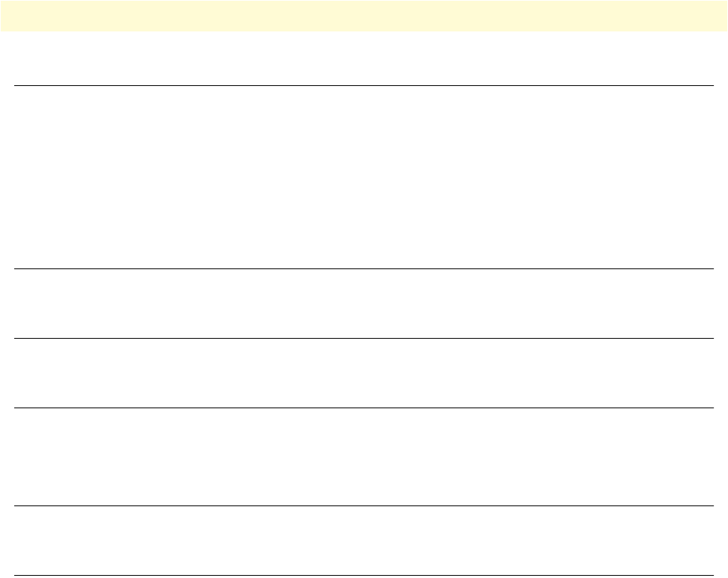Image resolution: width=728 pixels, height=578 pixels.
Task: Click the right end of the bottommost divider
Action: tap(711, 575)
